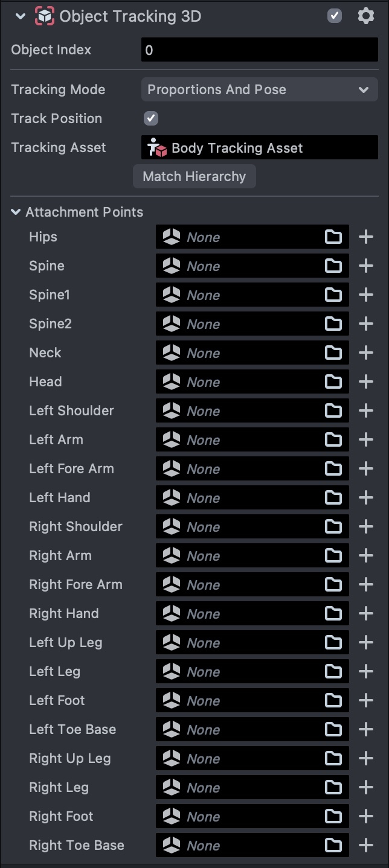
Task: Uncheck the Track Position checkbox
Action: [151, 118]
